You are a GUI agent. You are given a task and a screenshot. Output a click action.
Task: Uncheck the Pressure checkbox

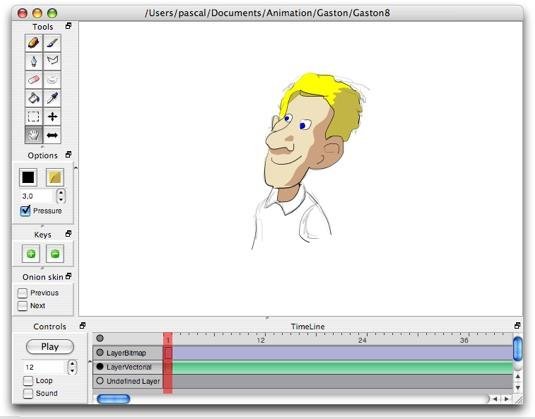[x=25, y=211]
